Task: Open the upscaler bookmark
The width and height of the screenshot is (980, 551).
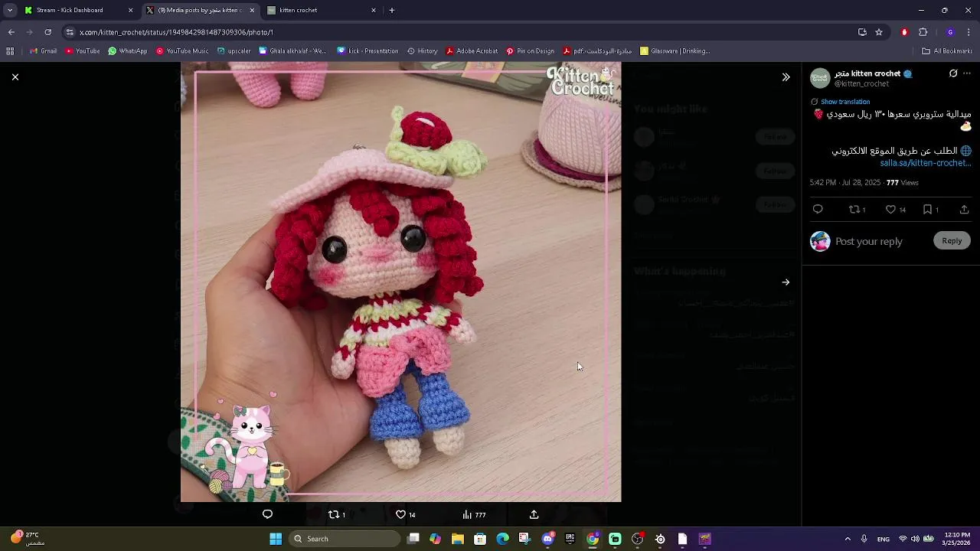Action: (x=234, y=51)
